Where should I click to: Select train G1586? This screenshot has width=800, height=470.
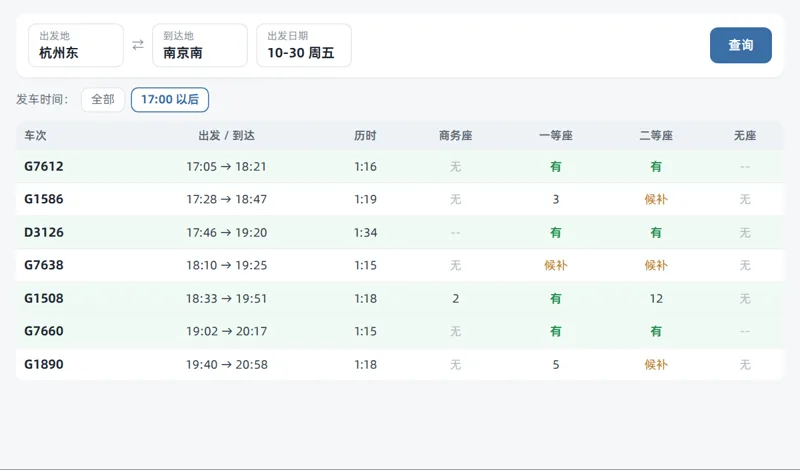[44, 199]
